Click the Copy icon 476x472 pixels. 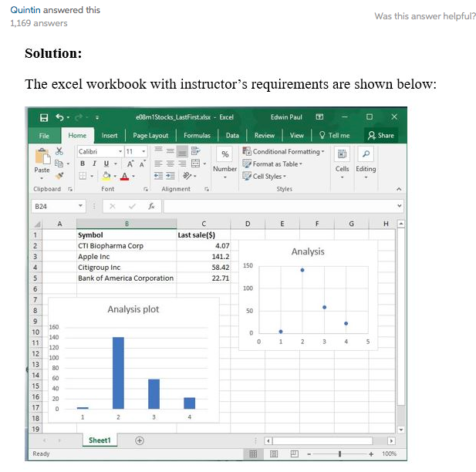click(x=59, y=164)
